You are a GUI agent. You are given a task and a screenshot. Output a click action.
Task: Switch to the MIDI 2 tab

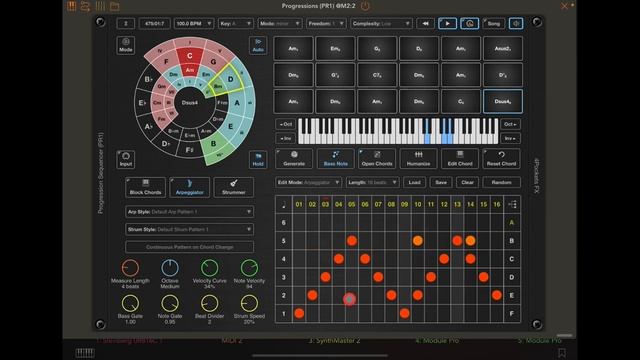tap(232, 340)
